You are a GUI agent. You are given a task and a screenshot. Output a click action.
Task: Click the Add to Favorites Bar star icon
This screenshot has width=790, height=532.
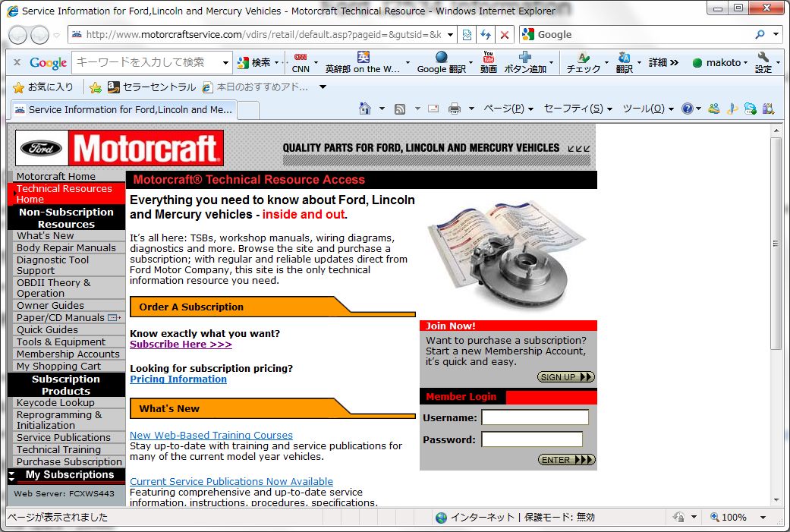(x=95, y=88)
